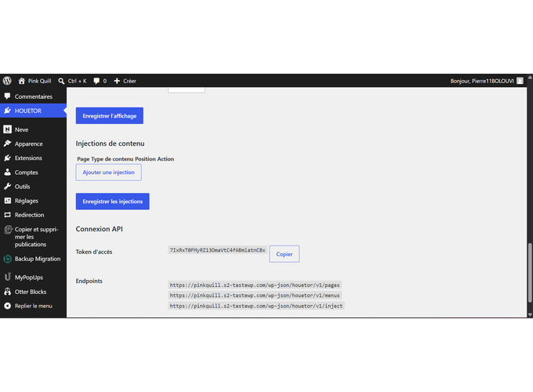Click the houetor/v1/pages endpoint URL
Screen dimensions: 533x392
[x=255, y=285]
